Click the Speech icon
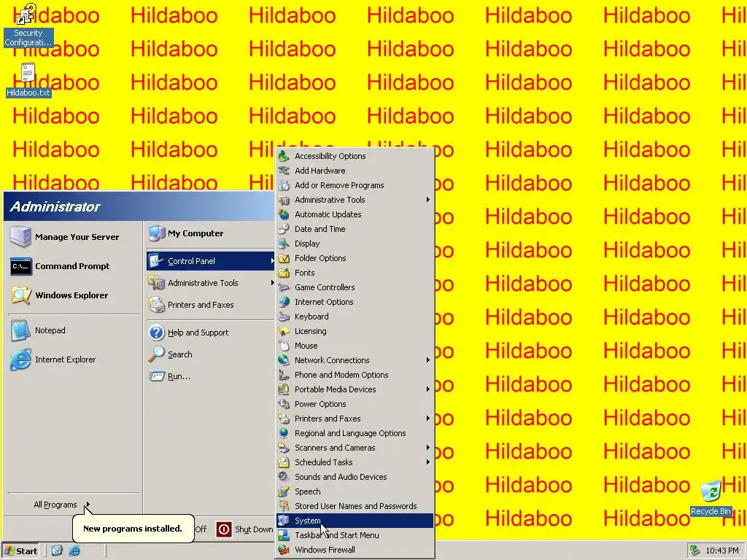Viewport: 747px width, 560px height. pyautogui.click(x=284, y=491)
